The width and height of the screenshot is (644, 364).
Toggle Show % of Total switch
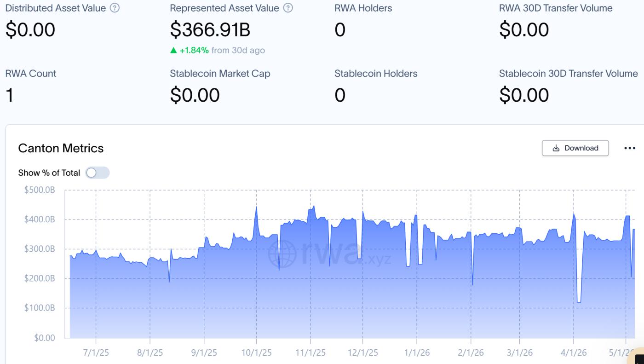[x=98, y=173]
